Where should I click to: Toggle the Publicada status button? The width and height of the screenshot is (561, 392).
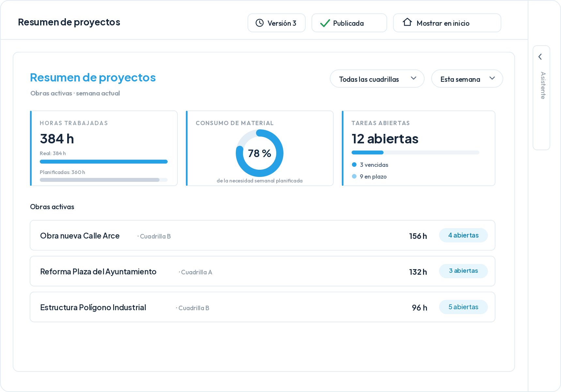pos(349,23)
